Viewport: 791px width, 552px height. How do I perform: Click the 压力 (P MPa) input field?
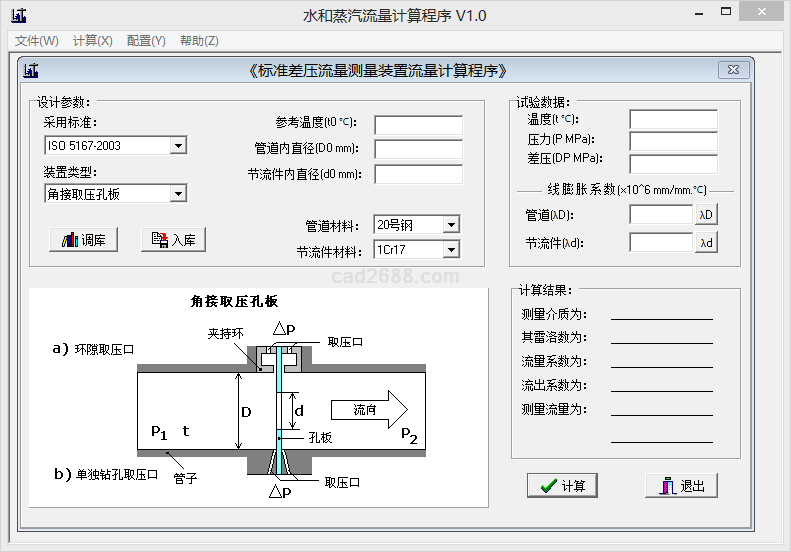click(x=673, y=142)
